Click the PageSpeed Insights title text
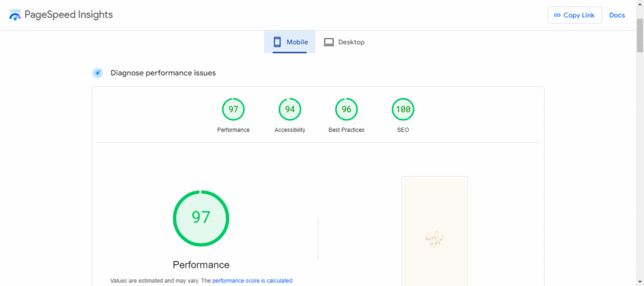The height and width of the screenshot is (286, 644). click(x=69, y=14)
